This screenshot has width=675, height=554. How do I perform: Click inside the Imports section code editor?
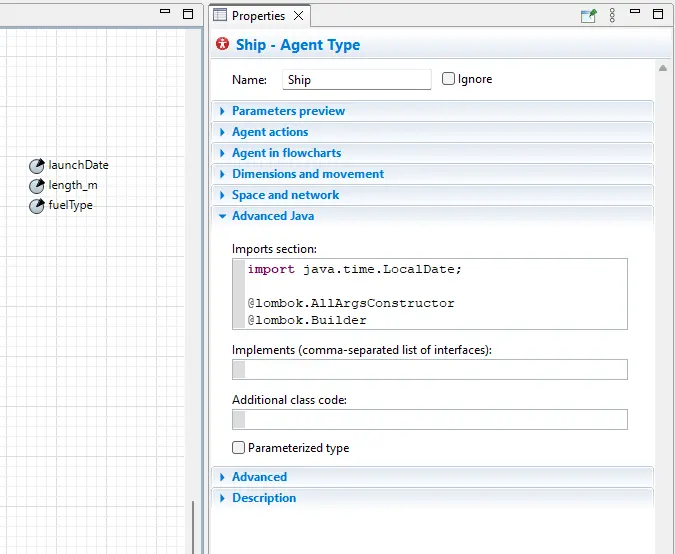coord(430,294)
